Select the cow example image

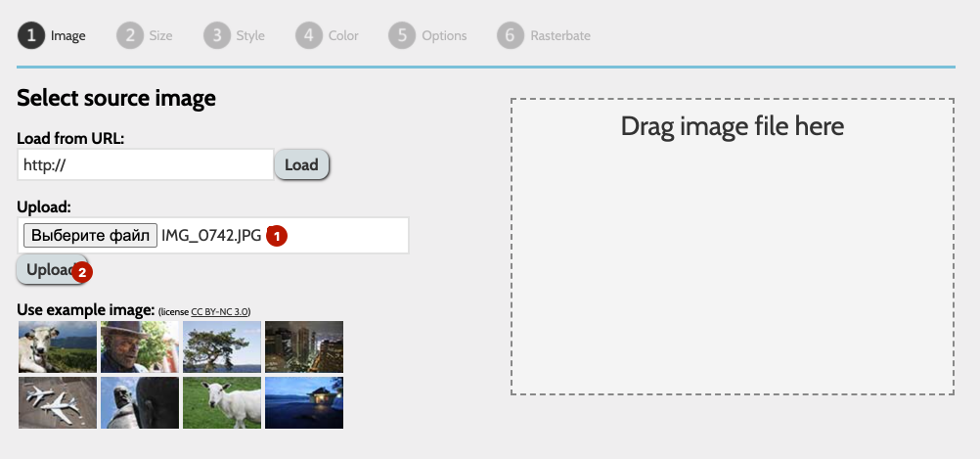tap(58, 347)
